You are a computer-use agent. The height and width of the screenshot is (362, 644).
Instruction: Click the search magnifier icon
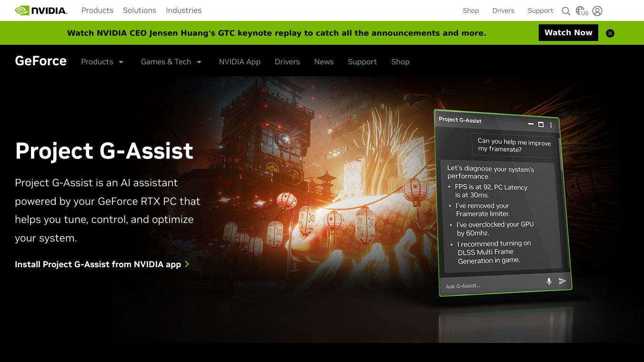click(566, 11)
